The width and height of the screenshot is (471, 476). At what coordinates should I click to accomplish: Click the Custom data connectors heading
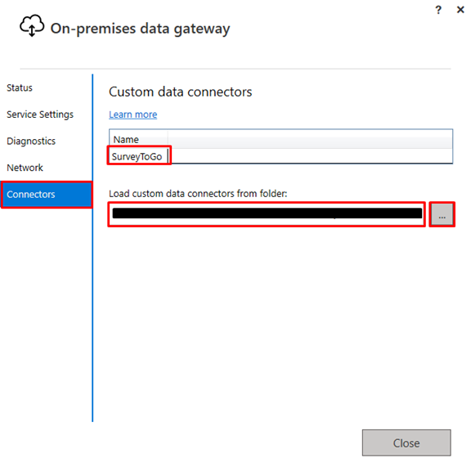point(180,92)
